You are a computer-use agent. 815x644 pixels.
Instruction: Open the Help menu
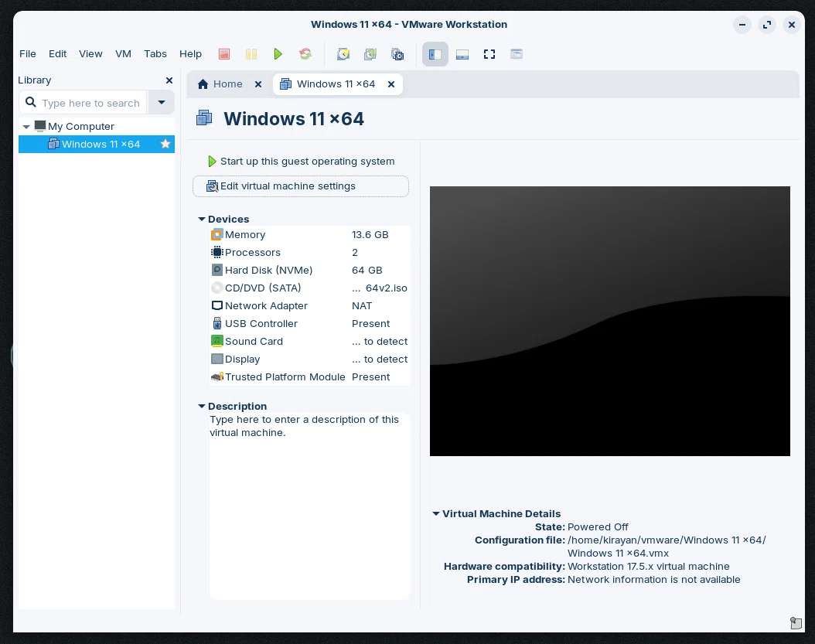click(190, 54)
